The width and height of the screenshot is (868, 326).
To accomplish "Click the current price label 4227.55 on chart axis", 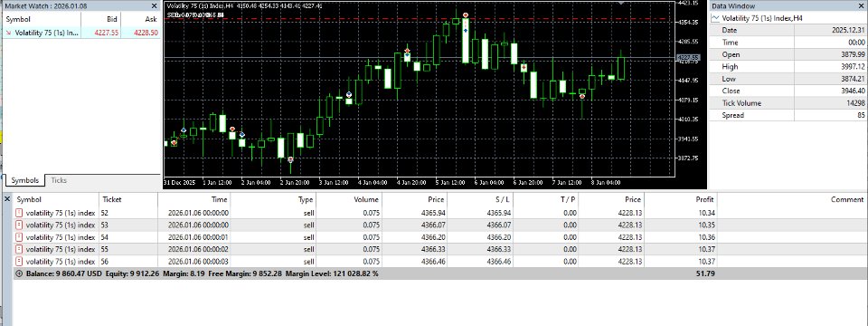I will click(x=689, y=58).
